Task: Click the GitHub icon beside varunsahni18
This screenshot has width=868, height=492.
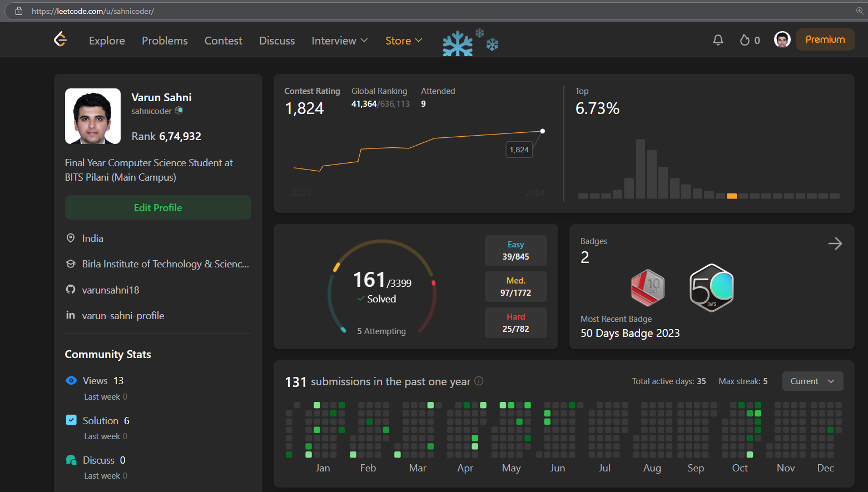Action: click(71, 290)
